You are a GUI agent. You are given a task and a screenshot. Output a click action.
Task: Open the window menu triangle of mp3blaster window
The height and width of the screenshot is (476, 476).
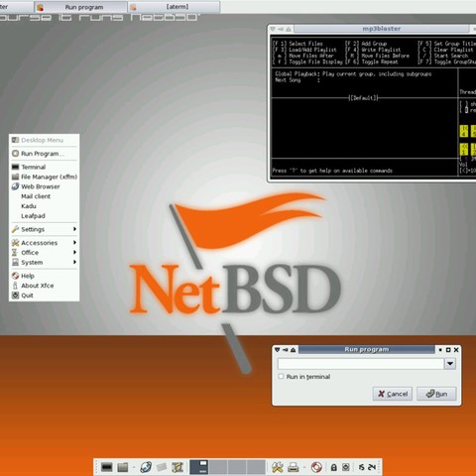click(x=273, y=29)
